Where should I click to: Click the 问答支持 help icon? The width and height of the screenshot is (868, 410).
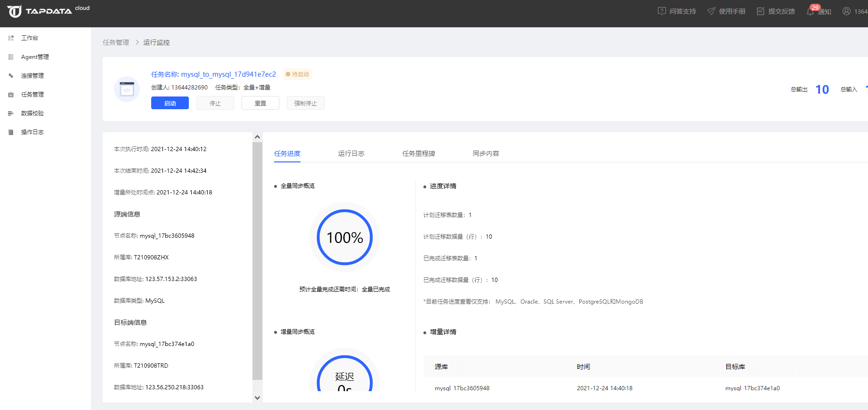[662, 11]
